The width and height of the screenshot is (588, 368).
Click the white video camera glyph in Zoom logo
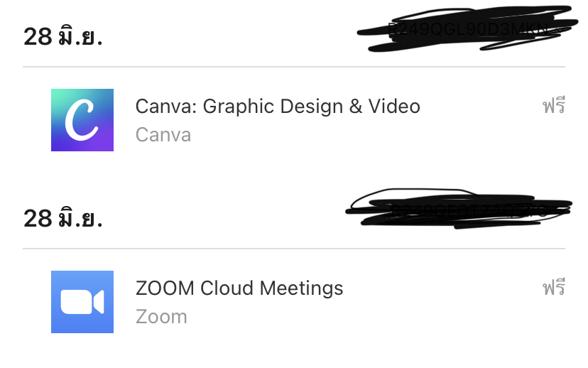82,302
